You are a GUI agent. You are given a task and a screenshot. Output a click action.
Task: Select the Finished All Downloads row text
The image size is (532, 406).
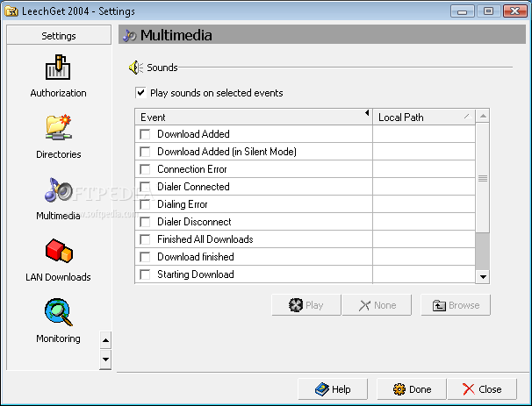[x=205, y=239]
